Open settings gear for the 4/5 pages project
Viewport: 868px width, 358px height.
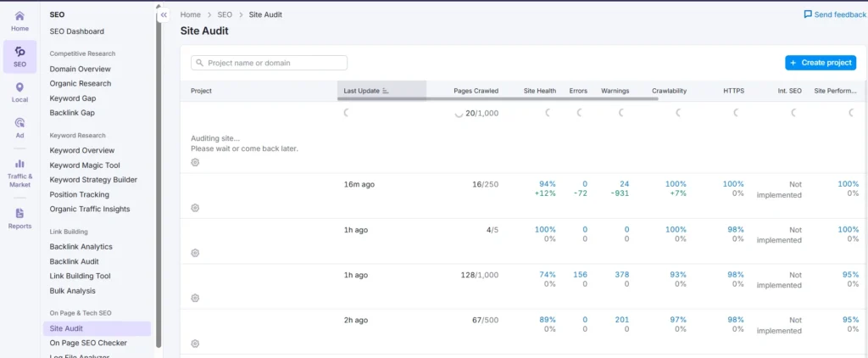click(195, 253)
